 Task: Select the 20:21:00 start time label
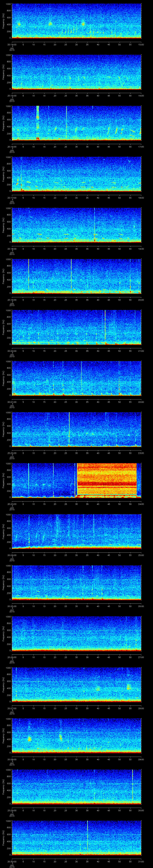pos(12,402)
